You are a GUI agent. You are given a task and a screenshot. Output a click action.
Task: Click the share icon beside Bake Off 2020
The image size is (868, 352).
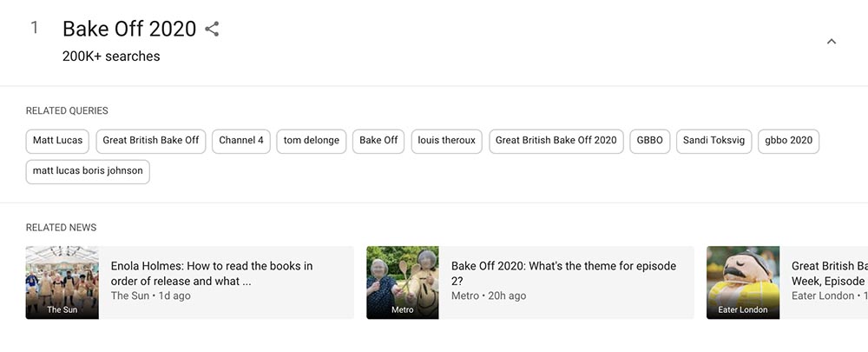click(212, 29)
